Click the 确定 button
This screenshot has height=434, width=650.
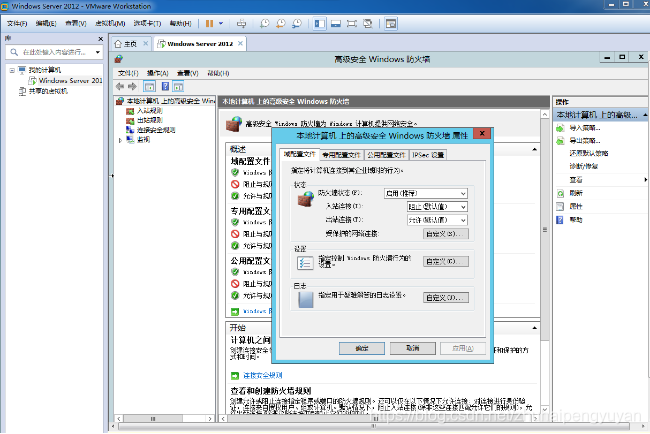coord(362,348)
